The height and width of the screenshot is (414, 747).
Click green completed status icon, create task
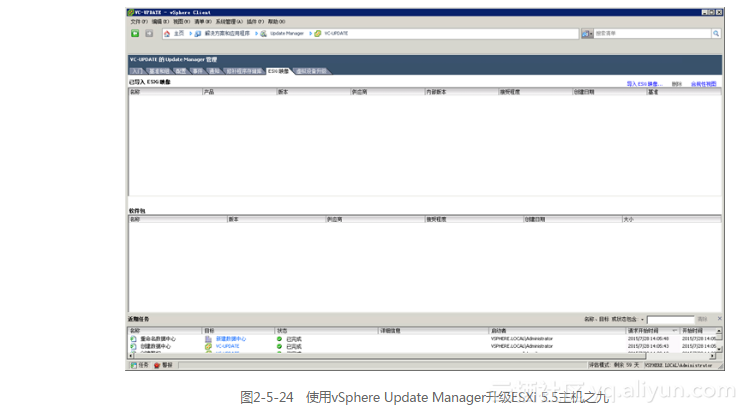[x=279, y=346]
